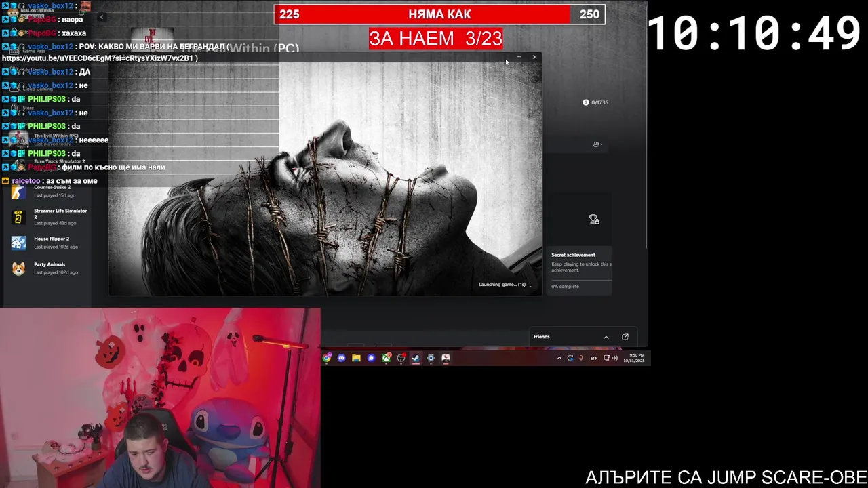
Task: Click the locked trophy achievement icon
Action: (x=594, y=219)
